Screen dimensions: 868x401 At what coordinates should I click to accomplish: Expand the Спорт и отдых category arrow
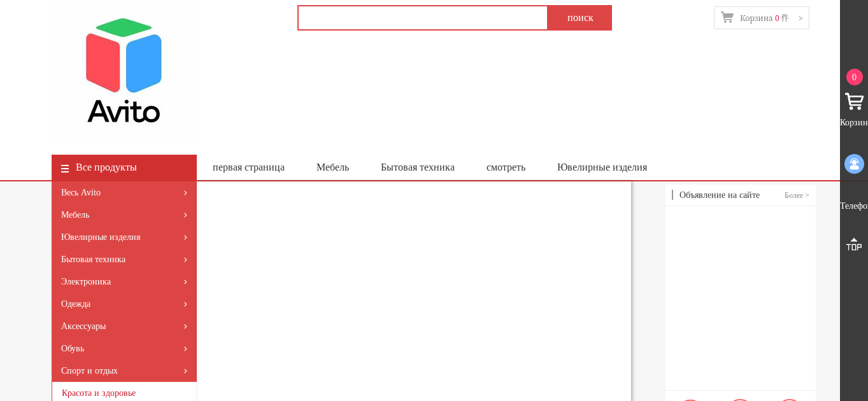[185, 371]
